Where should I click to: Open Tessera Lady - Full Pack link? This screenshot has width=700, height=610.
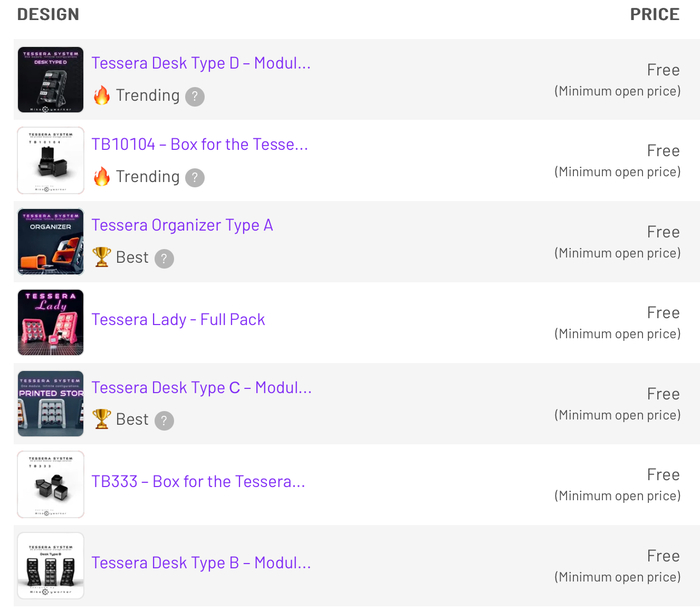pos(178,320)
